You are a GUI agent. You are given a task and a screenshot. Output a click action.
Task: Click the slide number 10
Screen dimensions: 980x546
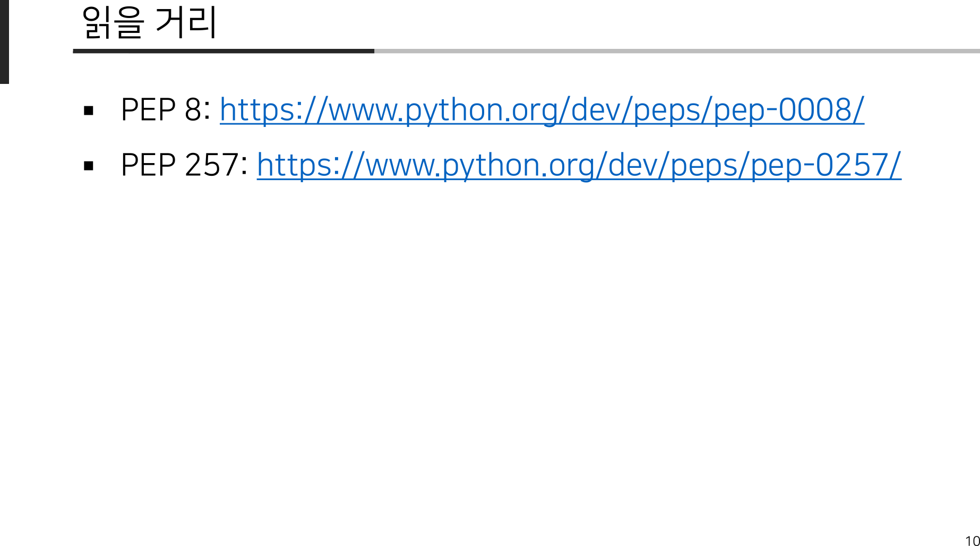click(972, 540)
